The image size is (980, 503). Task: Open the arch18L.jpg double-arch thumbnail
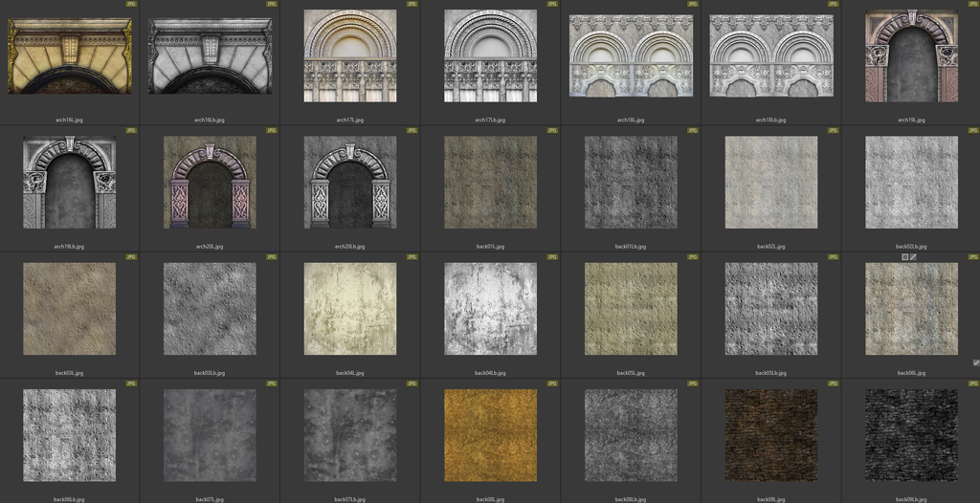click(x=630, y=55)
